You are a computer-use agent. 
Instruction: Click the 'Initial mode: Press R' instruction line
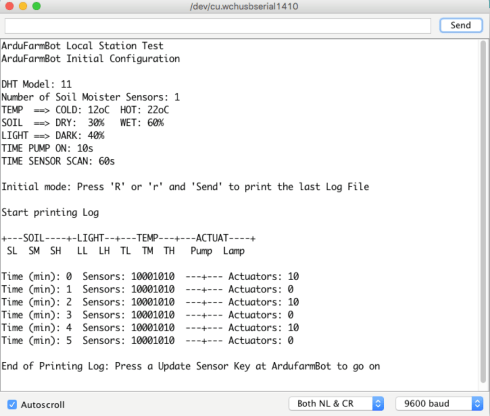[185, 187]
